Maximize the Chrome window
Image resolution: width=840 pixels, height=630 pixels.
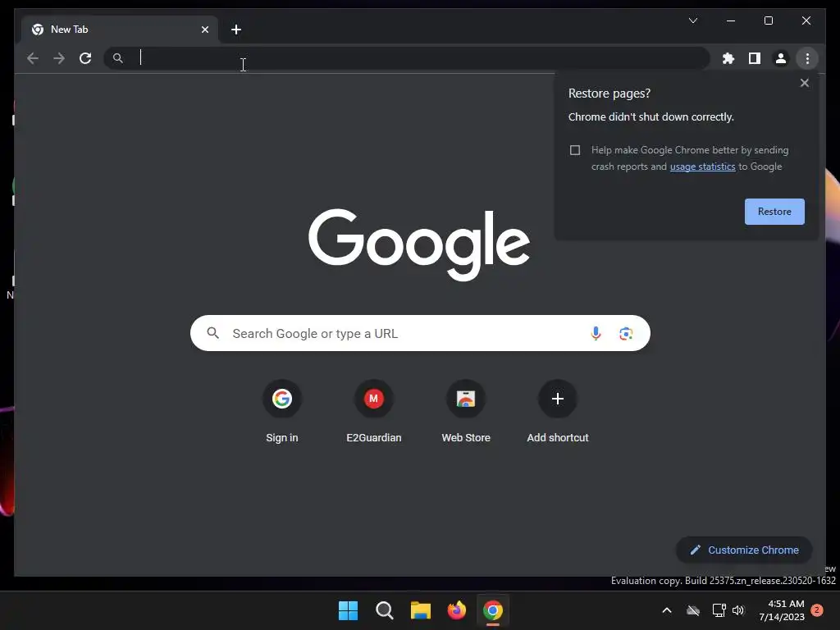click(x=768, y=21)
